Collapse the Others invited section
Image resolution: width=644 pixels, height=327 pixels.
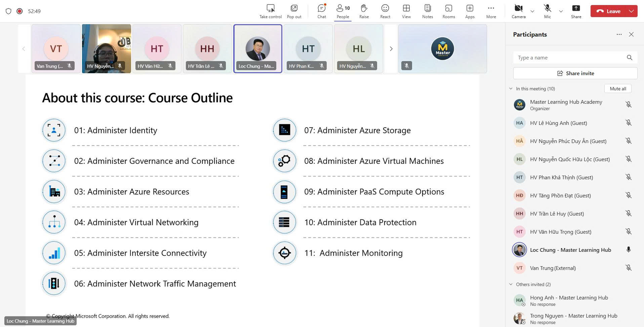pos(511,284)
